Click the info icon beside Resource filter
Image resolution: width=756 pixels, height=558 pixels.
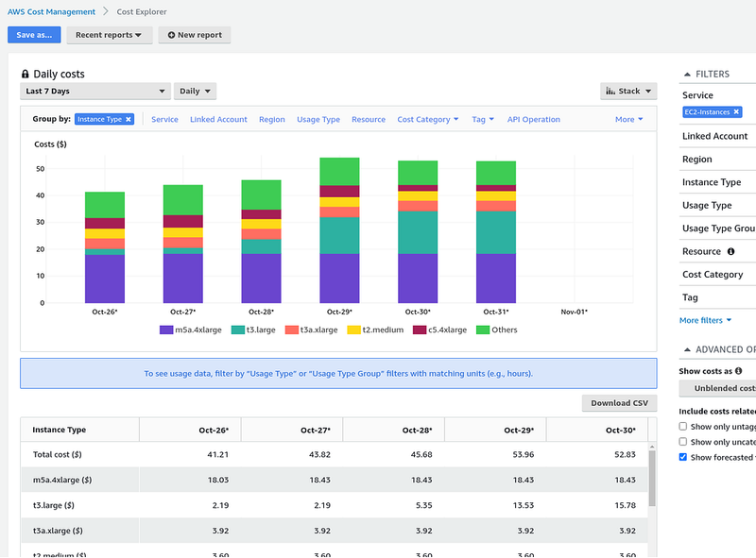pyautogui.click(x=730, y=251)
